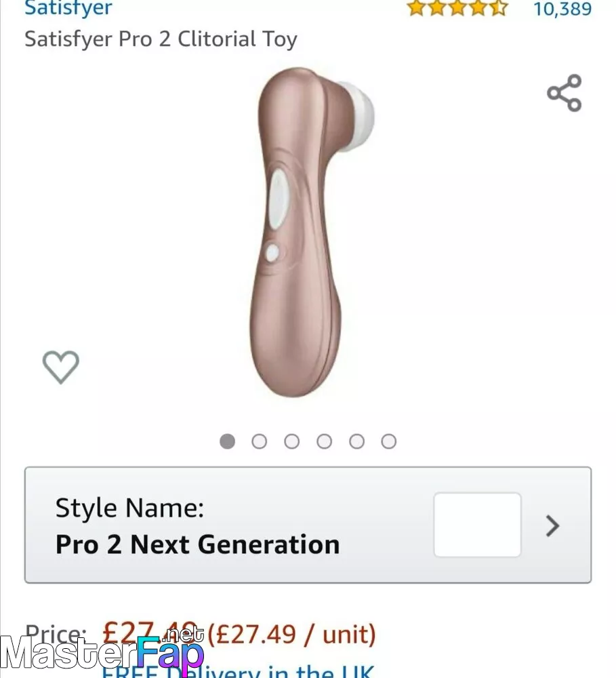Open the Satisfyer brand link
The height and width of the screenshot is (678, 616).
pos(68,9)
